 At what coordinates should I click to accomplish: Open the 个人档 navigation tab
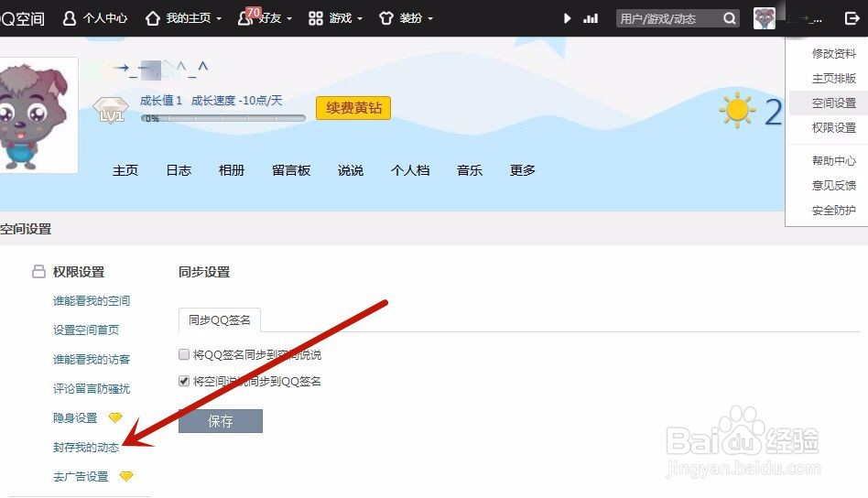pyautogui.click(x=410, y=170)
